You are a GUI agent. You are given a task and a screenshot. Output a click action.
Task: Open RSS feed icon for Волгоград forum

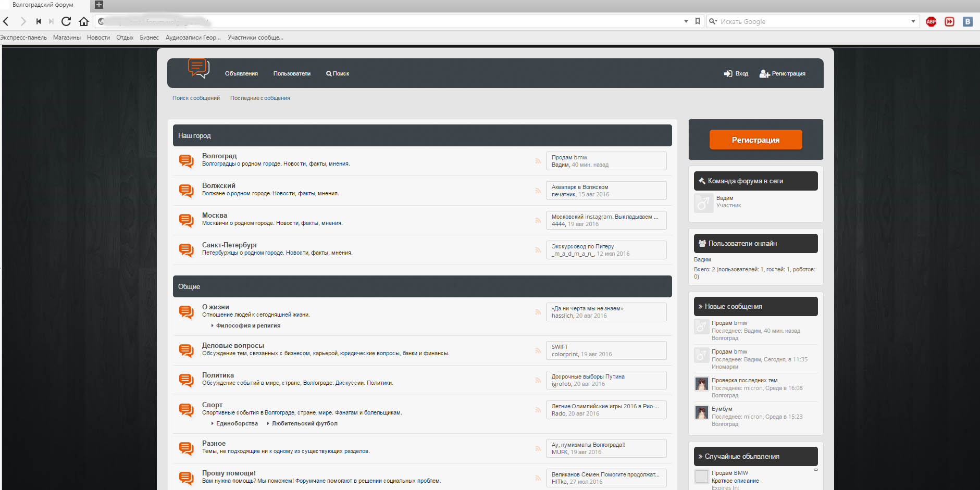point(538,161)
